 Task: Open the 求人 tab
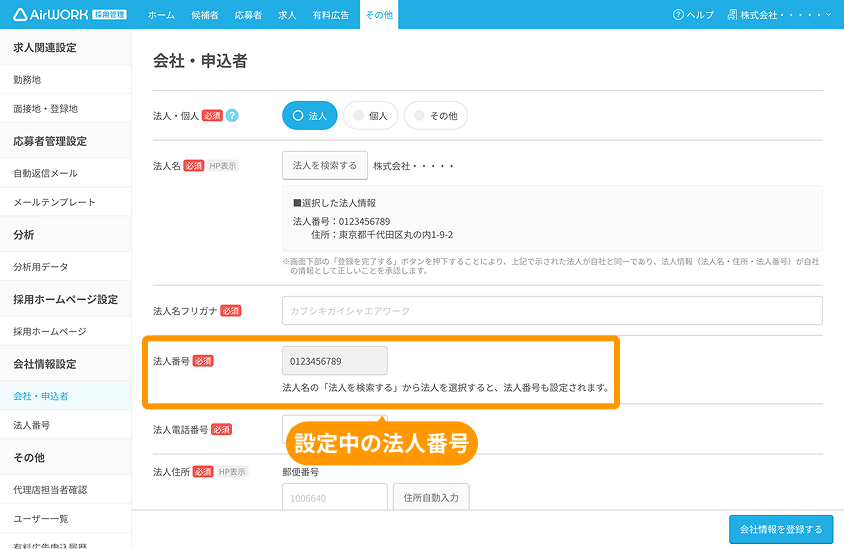point(287,15)
